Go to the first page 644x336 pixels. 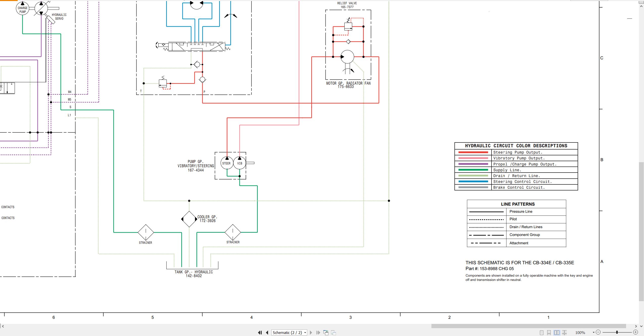pyautogui.click(x=260, y=332)
